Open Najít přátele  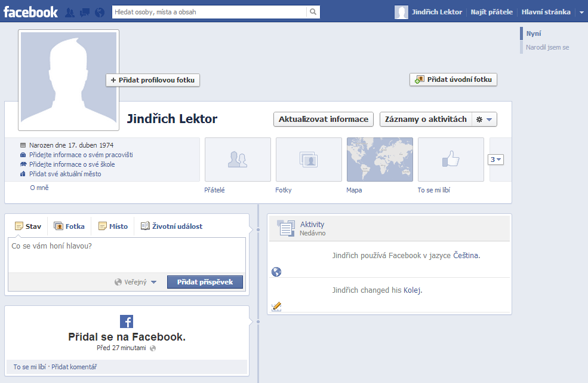[x=492, y=12]
